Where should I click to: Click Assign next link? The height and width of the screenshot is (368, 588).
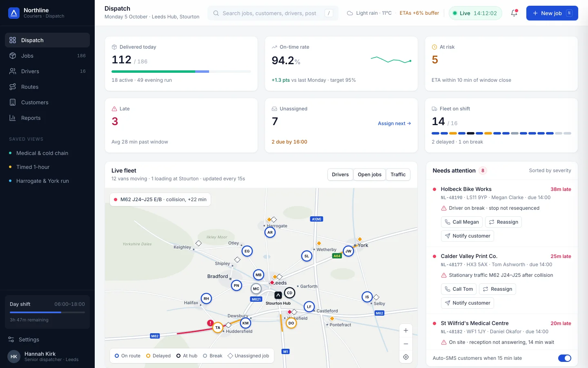pyautogui.click(x=394, y=123)
